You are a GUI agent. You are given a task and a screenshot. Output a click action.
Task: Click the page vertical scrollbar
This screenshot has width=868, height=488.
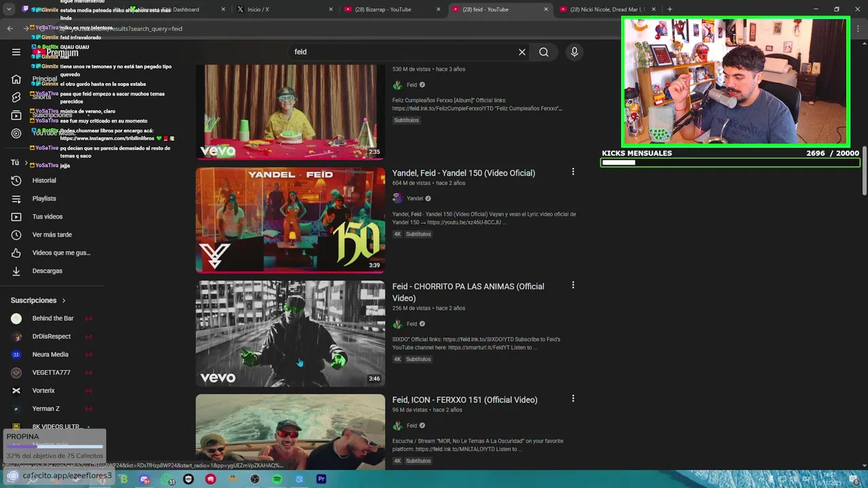coord(865,169)
